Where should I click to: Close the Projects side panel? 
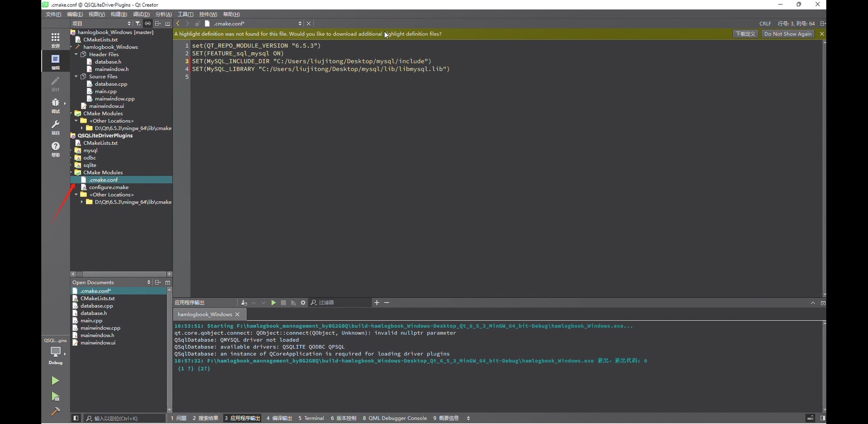point(168,23)
